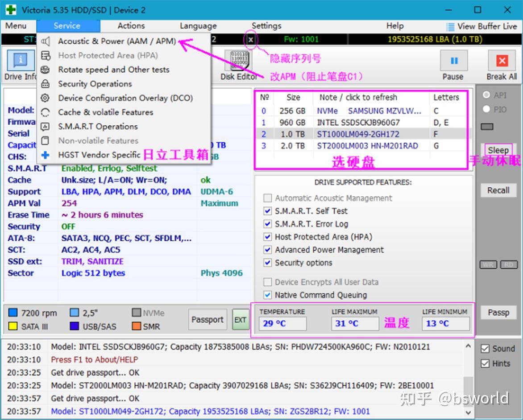Click the dark blue USB/SAS swatch
Screen dimensions: 523x420
pos(75,326)
